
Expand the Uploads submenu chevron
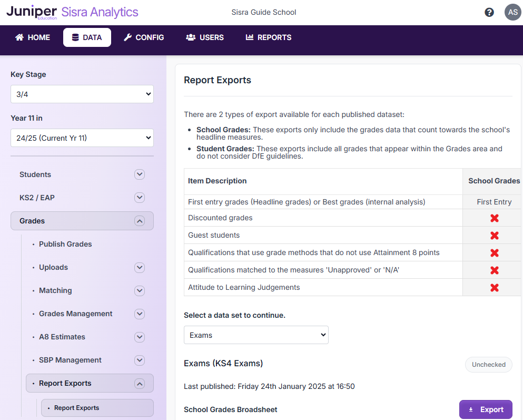click(140, 268)
